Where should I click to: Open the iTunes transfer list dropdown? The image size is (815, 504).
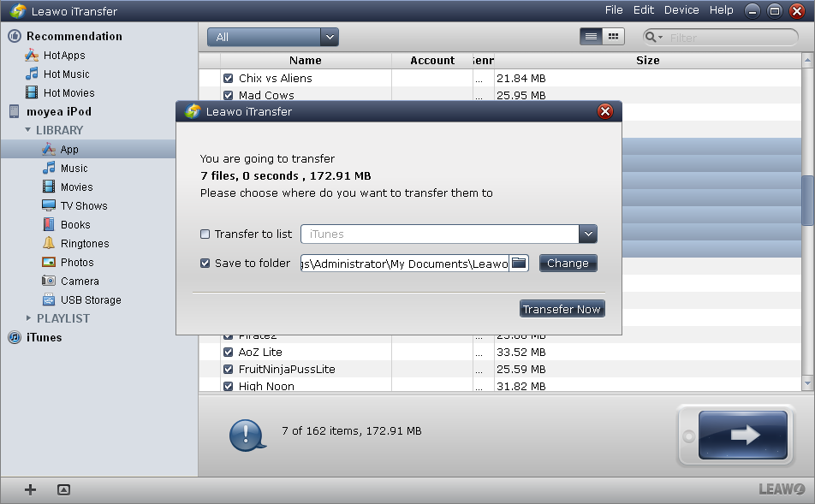pos(588,234)
